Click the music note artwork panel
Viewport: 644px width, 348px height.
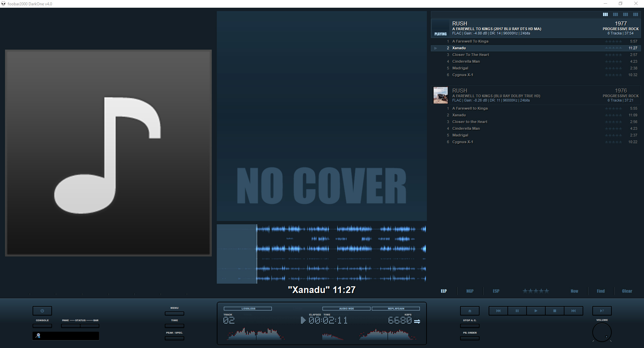(108, 153)
